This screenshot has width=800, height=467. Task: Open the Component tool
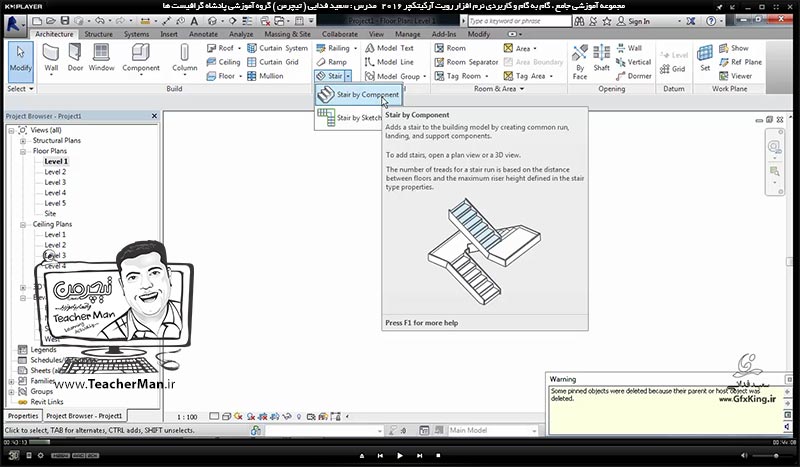[141, 58]
